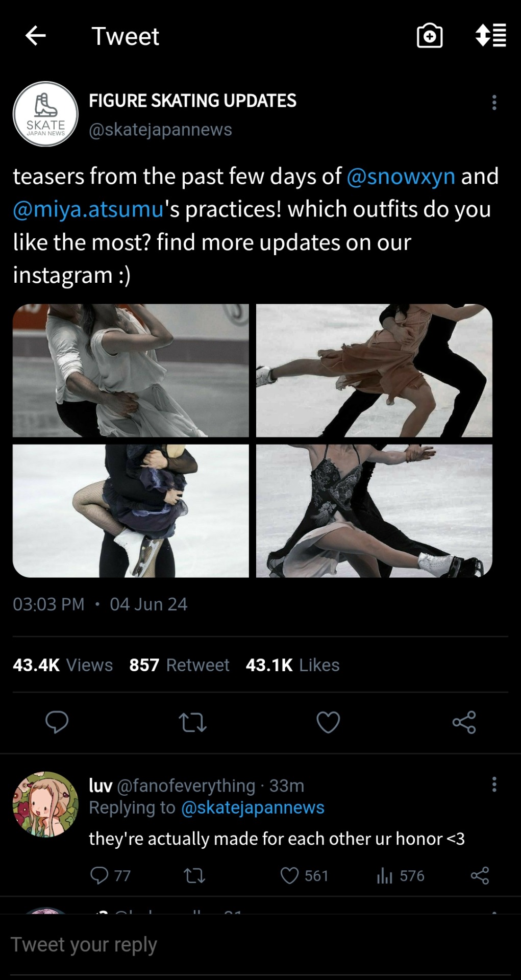Share luv's reply
Viewport: 521px width, 980px height.
point(480,876)
